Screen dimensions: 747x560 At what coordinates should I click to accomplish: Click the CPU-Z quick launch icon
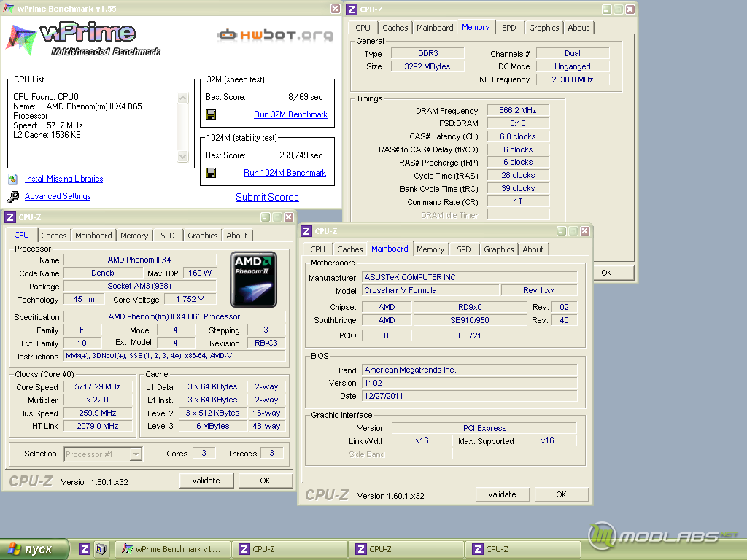point(85,549)
